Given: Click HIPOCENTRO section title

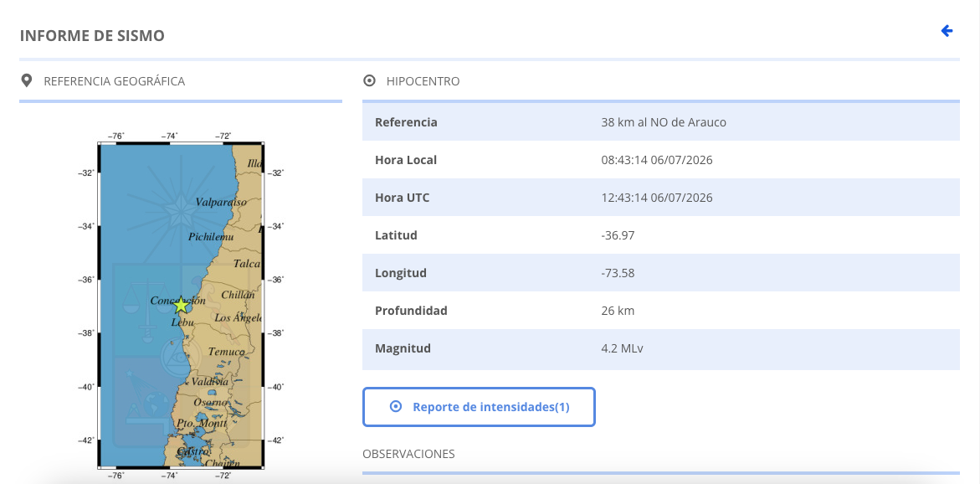Looking at the screenshot, I should pos(423,81).
